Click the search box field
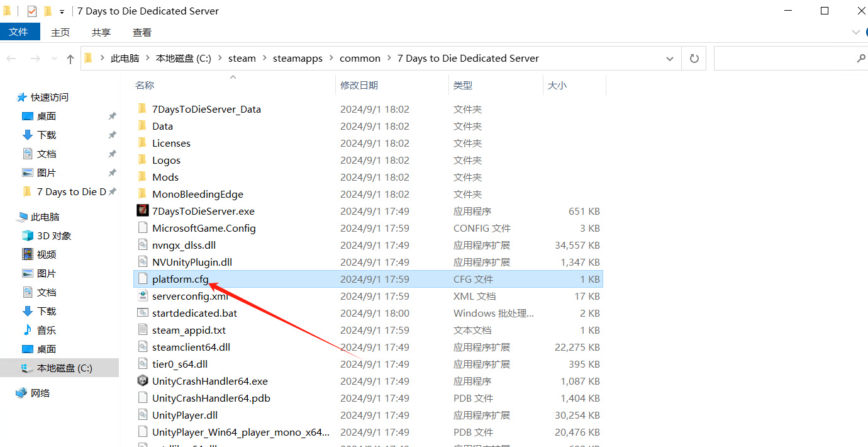 [791, 59]
